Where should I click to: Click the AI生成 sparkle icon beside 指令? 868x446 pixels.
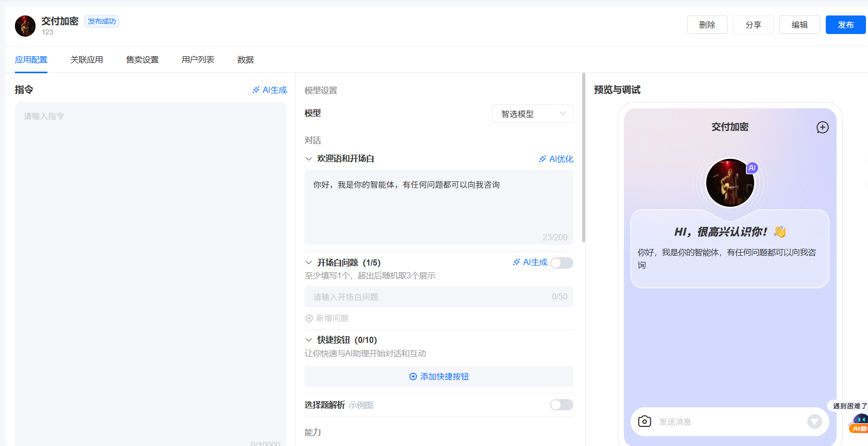click(x=256, y=90)
